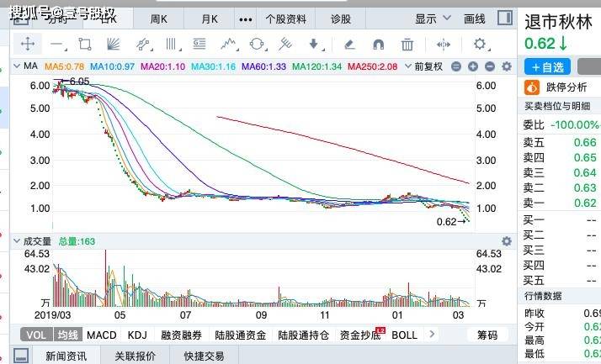
Task: Show more indicators with right chevron
Action: [x=432, y=334]
